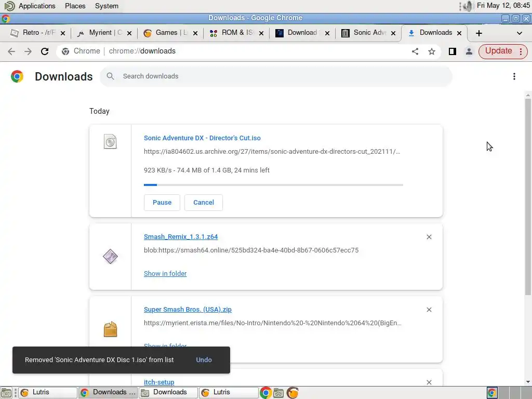Open the home folder taskbar launcher icon
The image size is (532, 399).
(x=278, y=393)
